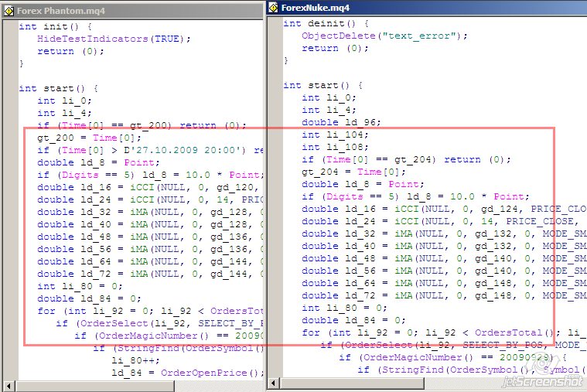Click 'int li_80 = 0;' in Forex Phantom
The width and height of the screenshot is (587, 392).
click(x=80, y=286)
